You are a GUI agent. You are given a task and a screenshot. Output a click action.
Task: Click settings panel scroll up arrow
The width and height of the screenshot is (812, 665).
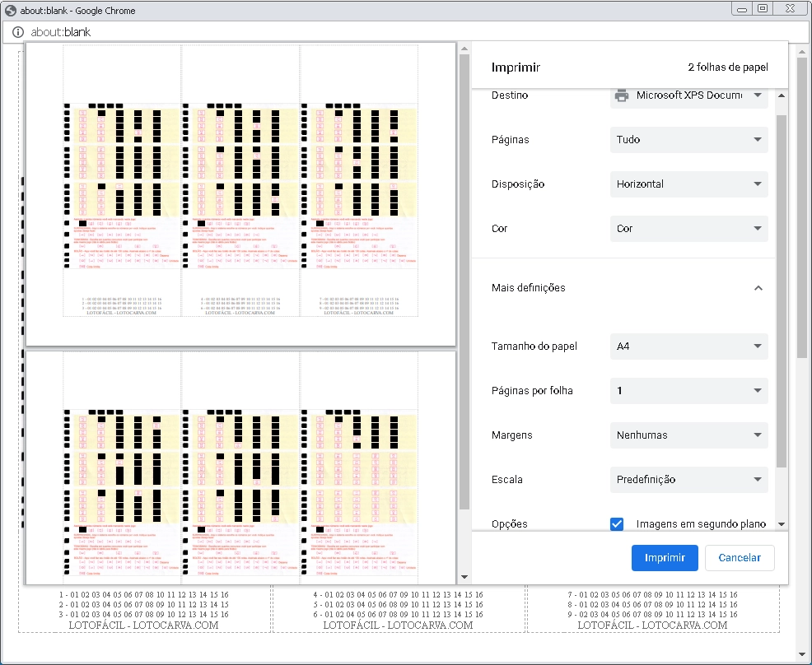coord(782,95)
